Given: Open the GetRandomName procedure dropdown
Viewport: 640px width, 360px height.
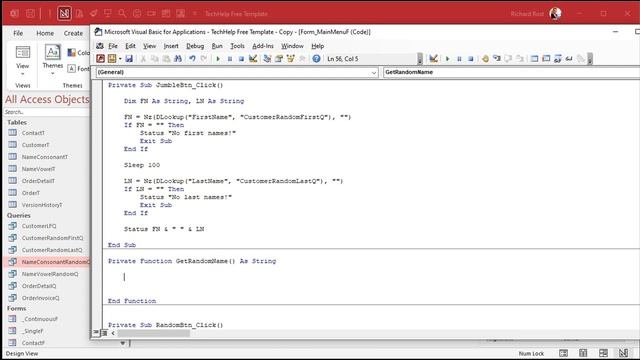Looking at the screenshot, I should pyautogui.click(x=511, y=72).
